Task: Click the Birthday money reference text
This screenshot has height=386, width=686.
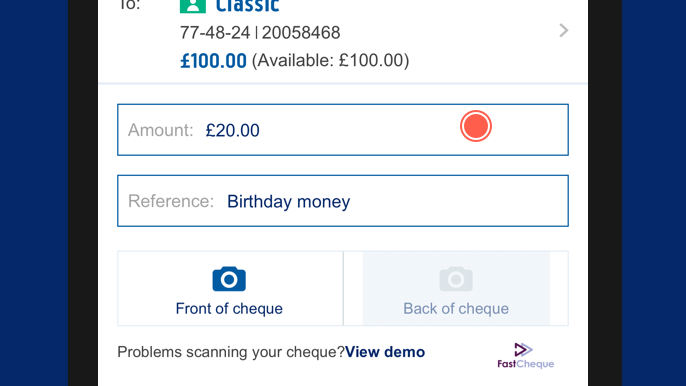Action: tap(288, 202)
